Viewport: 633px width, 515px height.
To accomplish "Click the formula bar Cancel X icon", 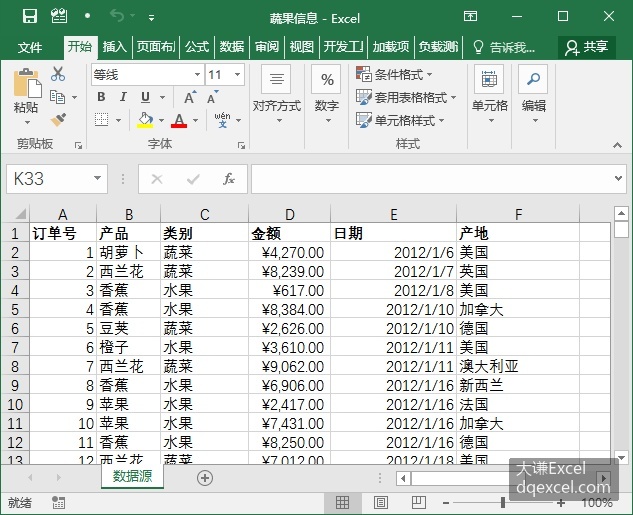I will pyautogui.click(x=157, y=179).
